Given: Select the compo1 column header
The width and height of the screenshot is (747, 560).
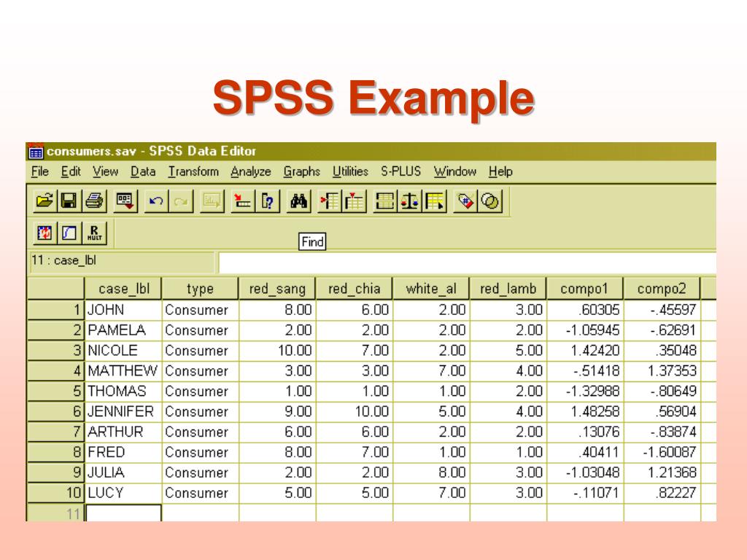Looking at the screenshot, I should pyautogui.click(x=585, y=289).
